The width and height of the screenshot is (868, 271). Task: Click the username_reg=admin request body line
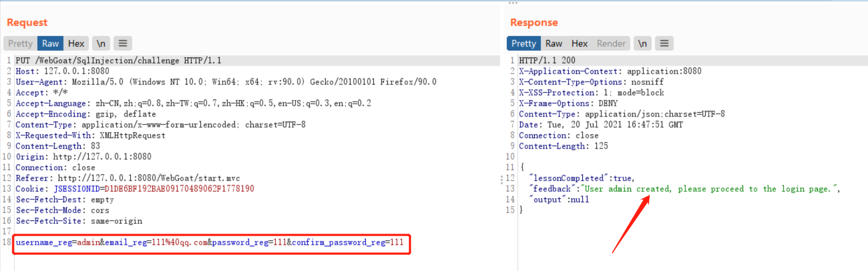click(210, 242)
